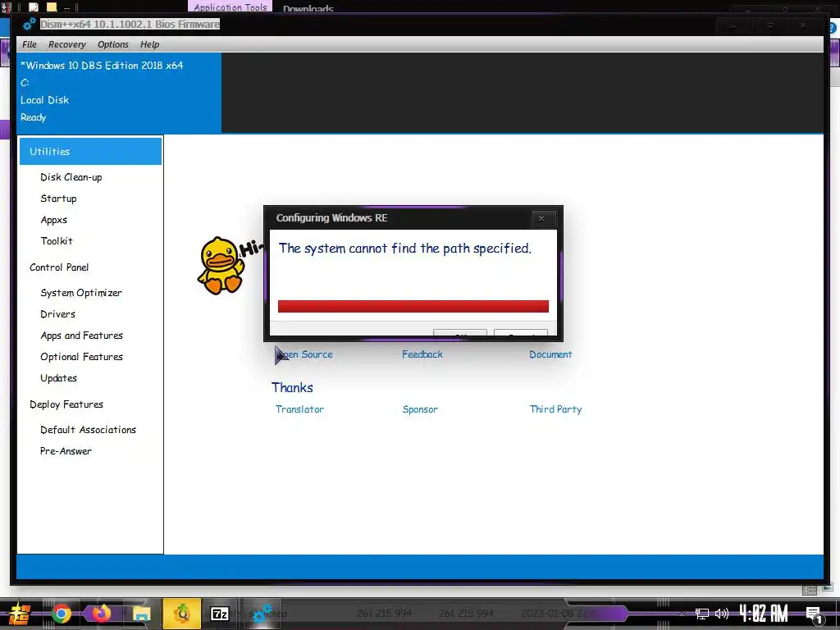Click the Explorer new folder quick access icon
840x630 pixels.
tap(52, 7)
